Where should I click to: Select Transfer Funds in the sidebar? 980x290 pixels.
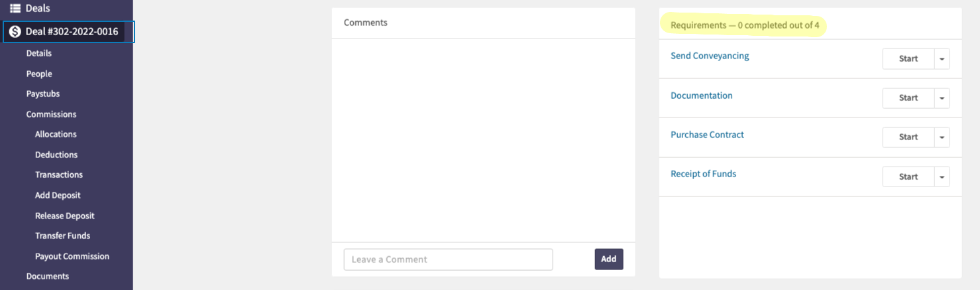click(62, 236)
